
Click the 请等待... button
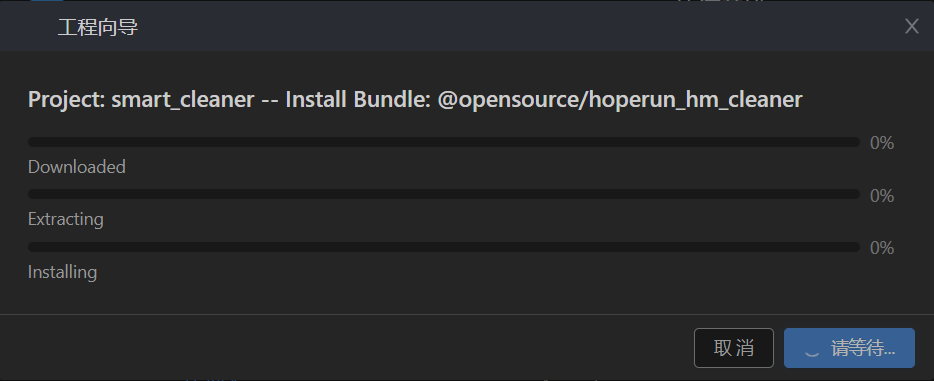(849, 348)
